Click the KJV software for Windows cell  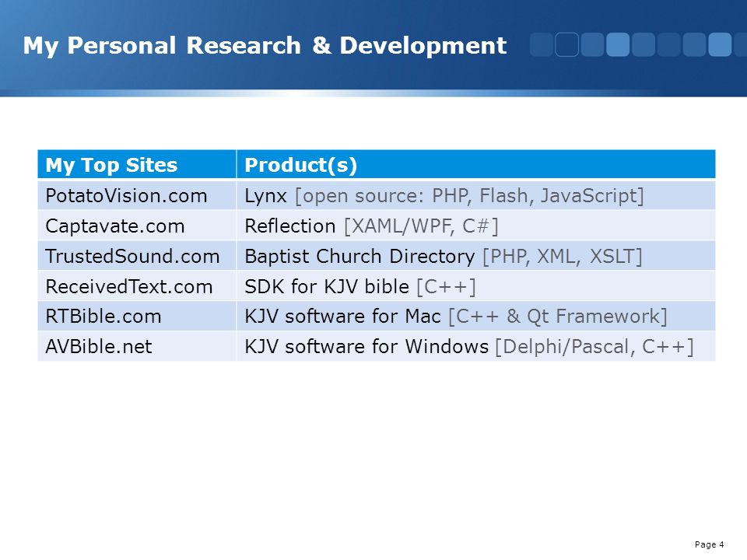(x=476, y=346)
